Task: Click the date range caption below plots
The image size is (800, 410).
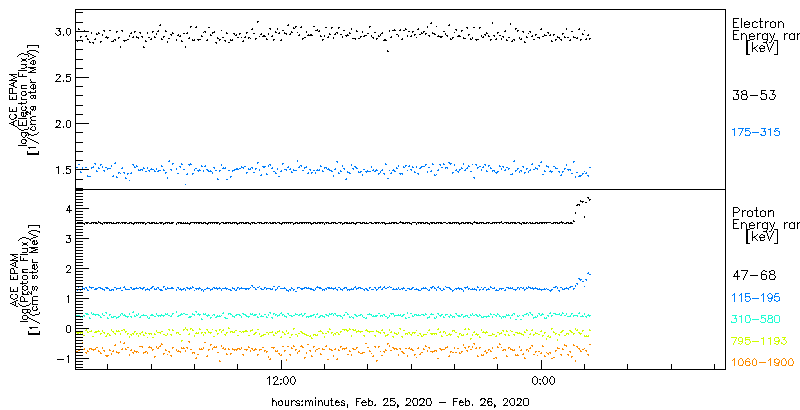Action: click(400, 401)
